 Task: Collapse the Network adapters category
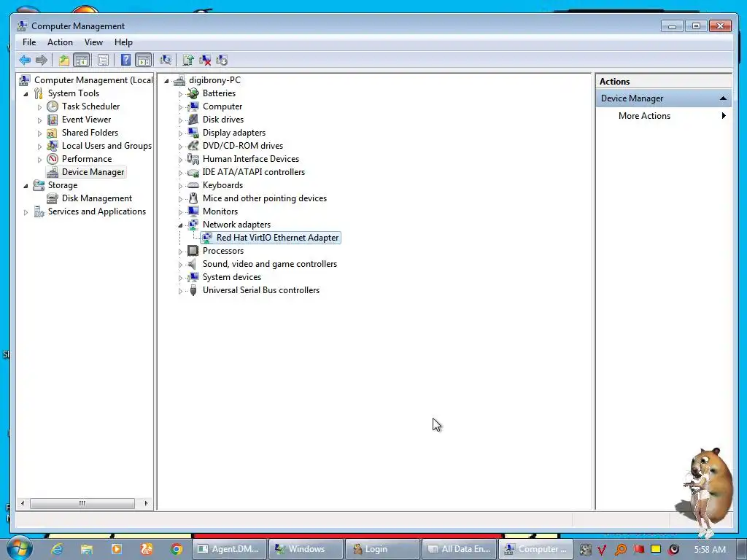tap(180, 225)
